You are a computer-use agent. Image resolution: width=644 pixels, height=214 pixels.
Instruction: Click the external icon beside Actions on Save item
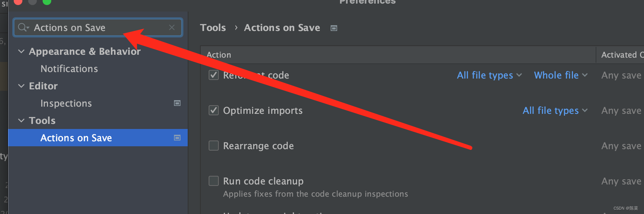[x=177, y=138]
